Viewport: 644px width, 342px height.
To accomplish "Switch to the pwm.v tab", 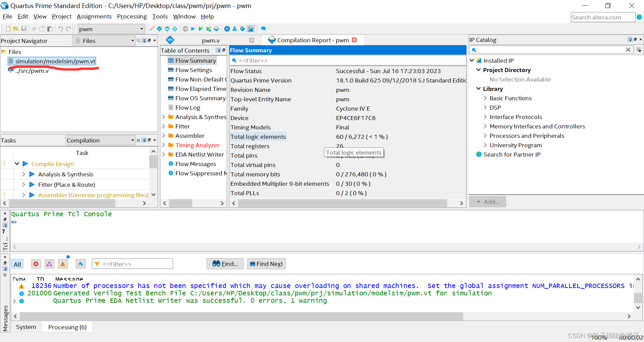I will click(x=211, y=40).
